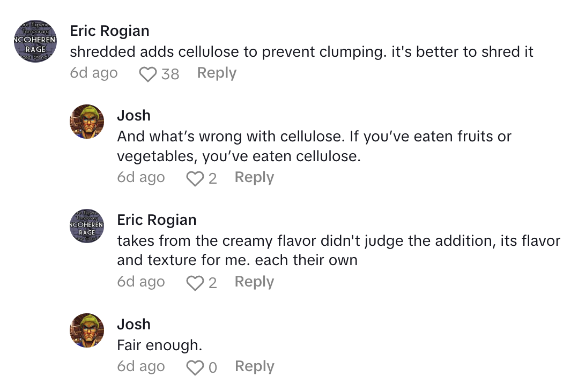Open Eric Rogian's profile from the top comment name
578x392 pixels.
coord(109,31)
